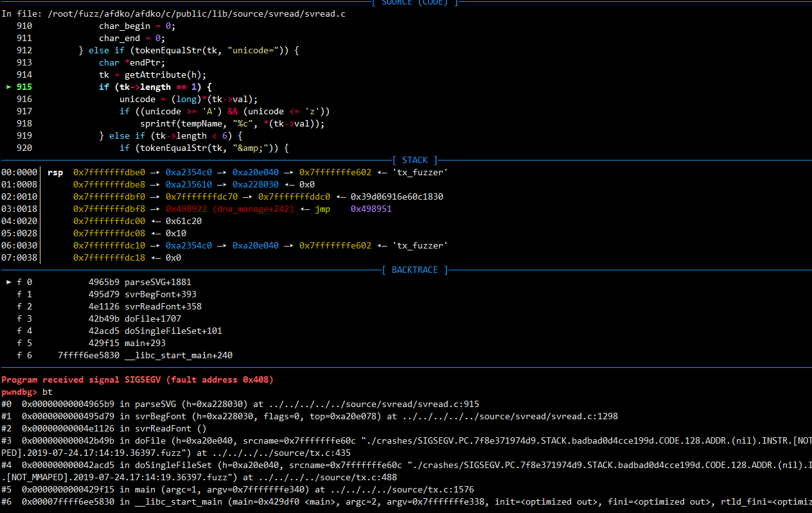812x513 pixels.
Task: Click the tokenEqualStr "unicode=" line 912
Action: click(189, 50)
